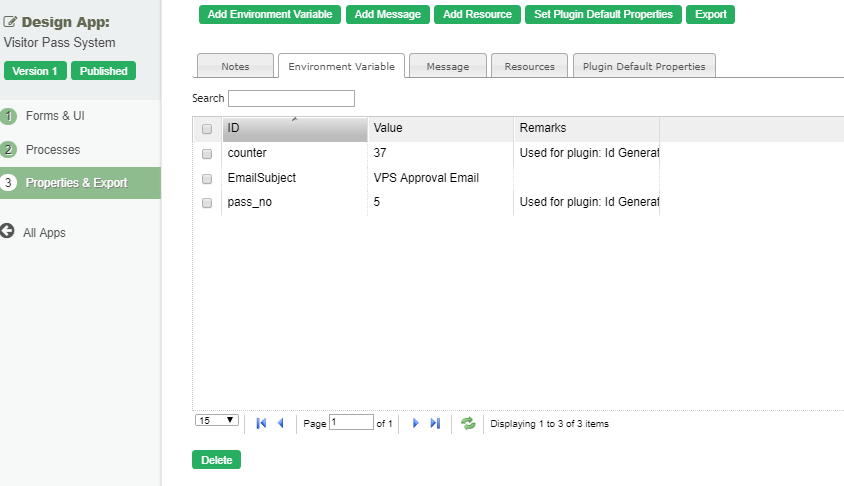Check the box for counter row
Screen dimensions: 844x486
point(207,154)
